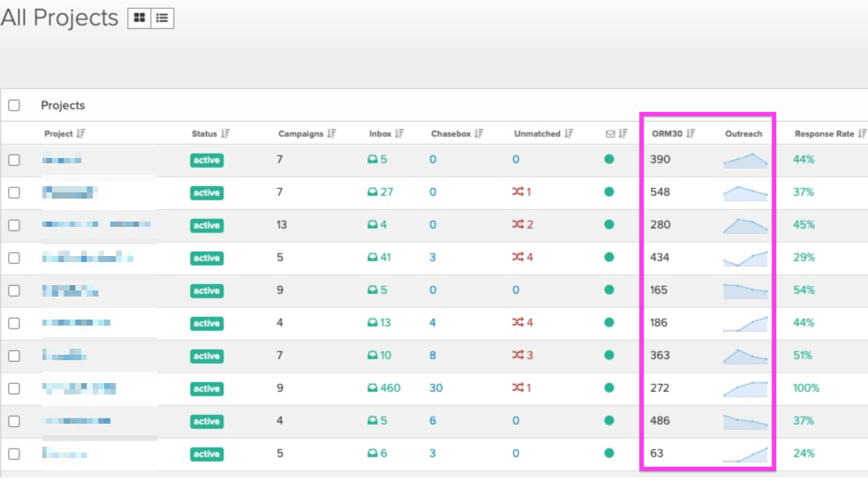Open inbox showing 13 messages
Image resolution: width=868 pixels, height=489 pixels.
click(379, 323)
